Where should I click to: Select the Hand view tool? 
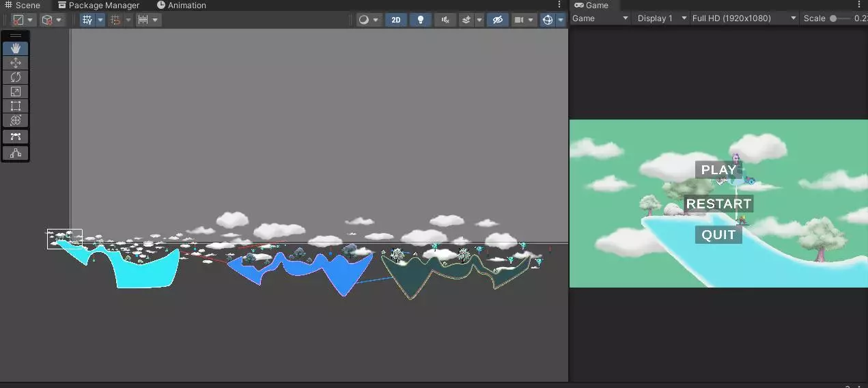(15, 48)
